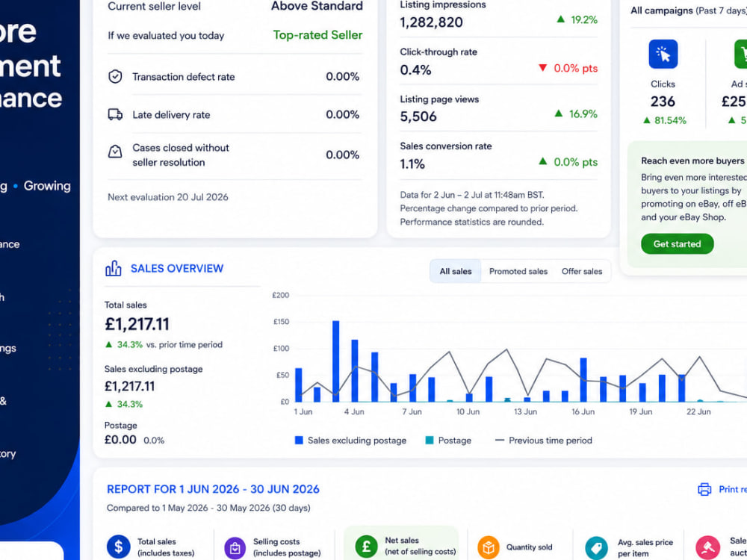
Task: Click the Late delivery rate 0.00% value
Action: point(343,115)
